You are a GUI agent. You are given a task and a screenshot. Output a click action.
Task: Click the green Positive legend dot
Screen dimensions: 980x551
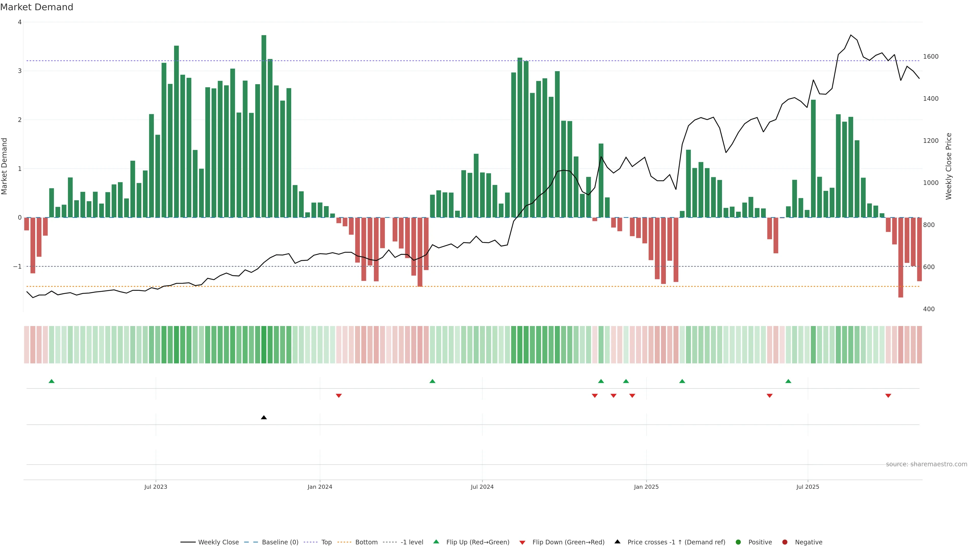tap(738, 542)
